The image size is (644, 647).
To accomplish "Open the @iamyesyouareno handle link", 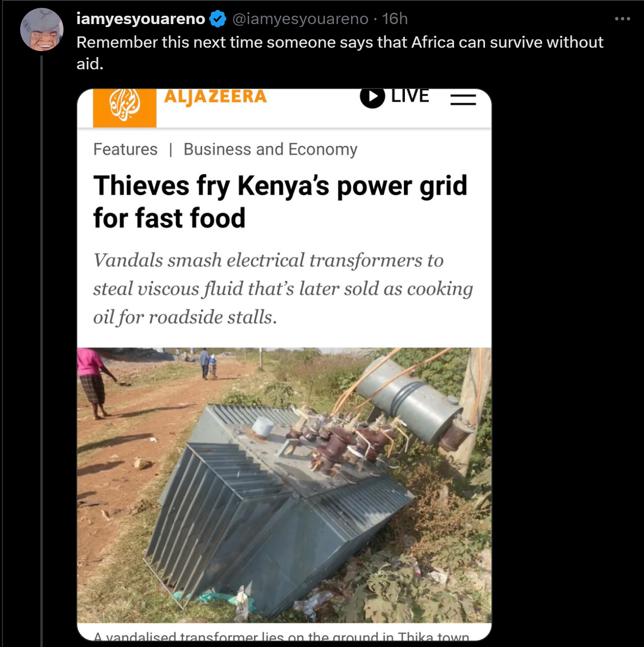I will pos(300,19).
